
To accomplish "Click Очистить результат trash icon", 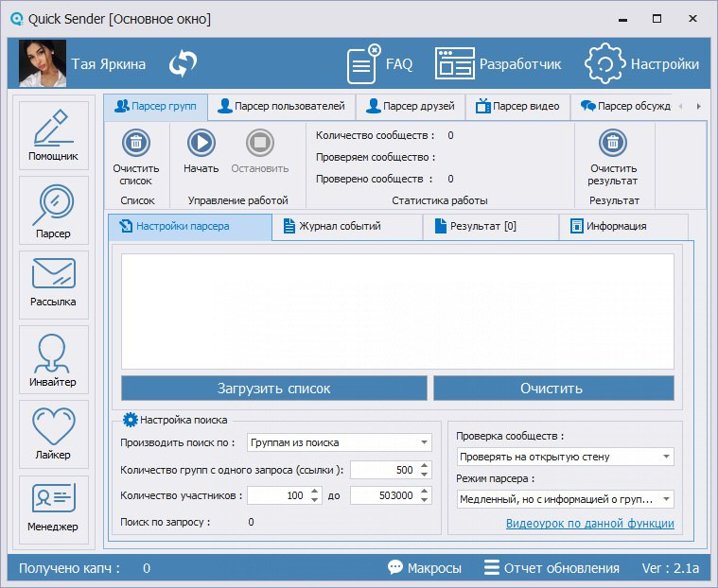I will tap(613, 144).
